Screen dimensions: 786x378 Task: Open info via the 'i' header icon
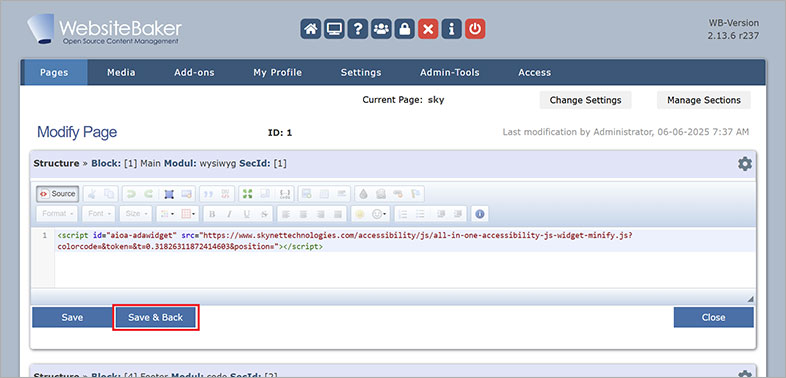tap(451, 29)
